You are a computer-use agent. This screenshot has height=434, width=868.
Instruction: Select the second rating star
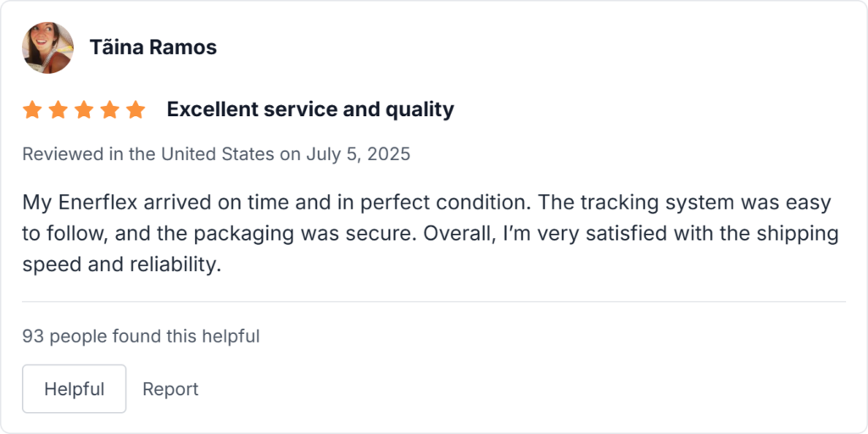point(58,109)
